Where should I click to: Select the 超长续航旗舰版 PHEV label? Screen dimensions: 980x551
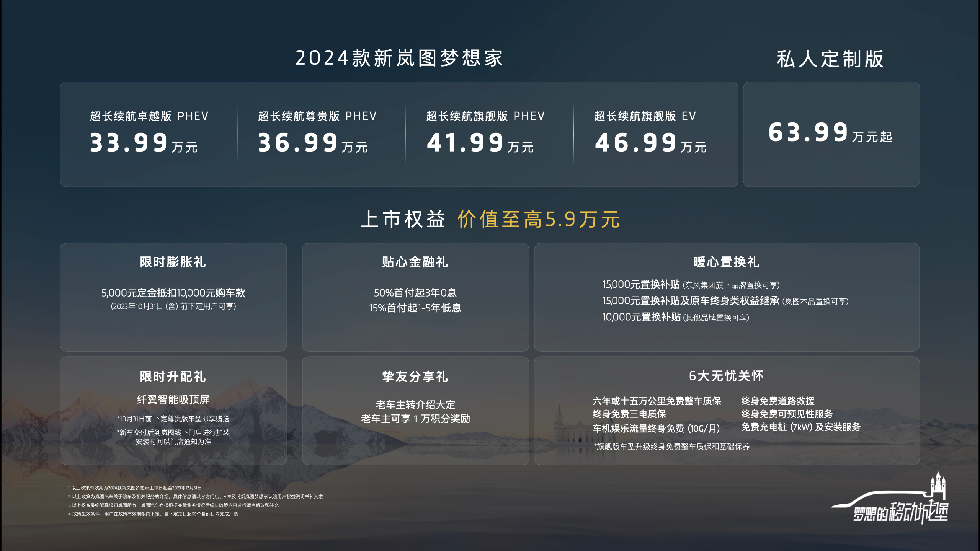point(485,116)
